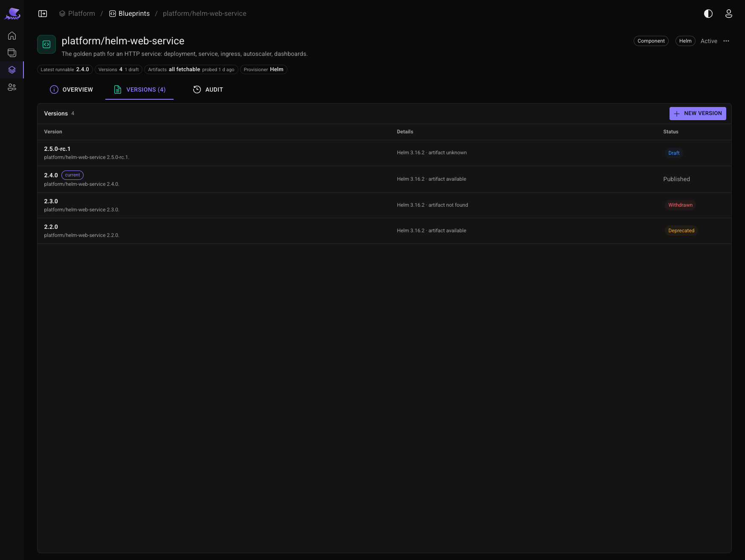Viewport: 745px width, 560px height.
Task: Click the Latest runnable 2.4.0 chip
Action: tap(65, 69)
